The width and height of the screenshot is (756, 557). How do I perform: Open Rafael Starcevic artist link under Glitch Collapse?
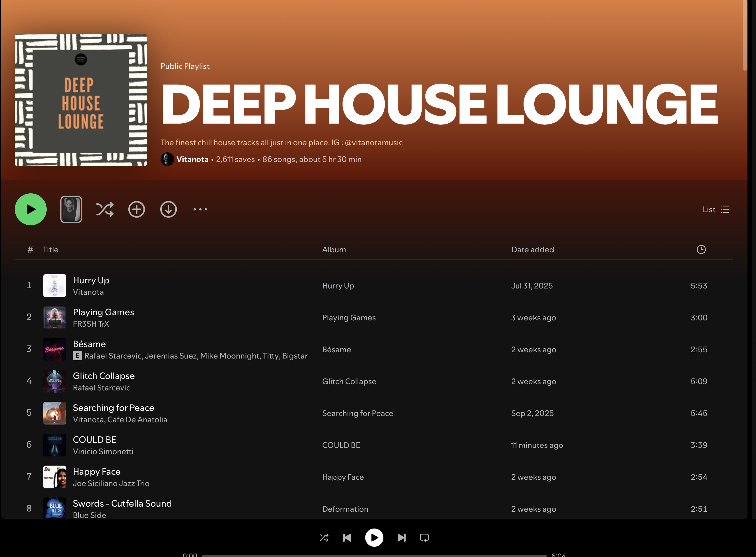[101, 388]
